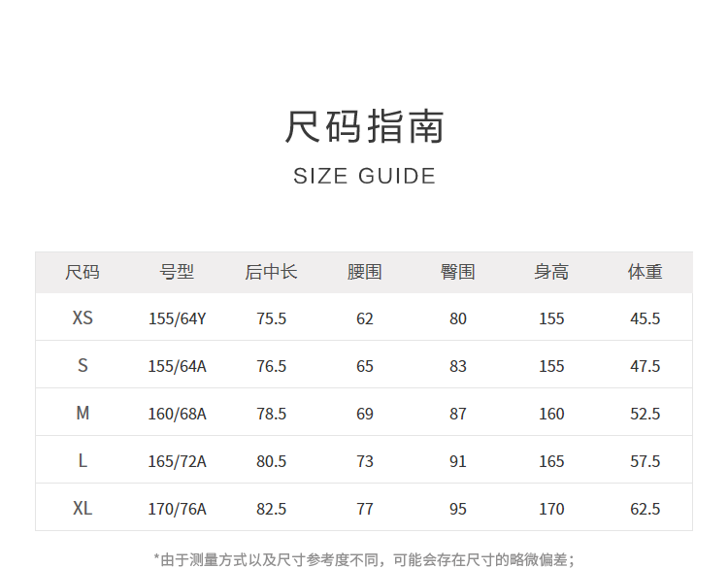Click the 尺码指南 heading
The image size is (728, 568).
[x=364, y=127]
